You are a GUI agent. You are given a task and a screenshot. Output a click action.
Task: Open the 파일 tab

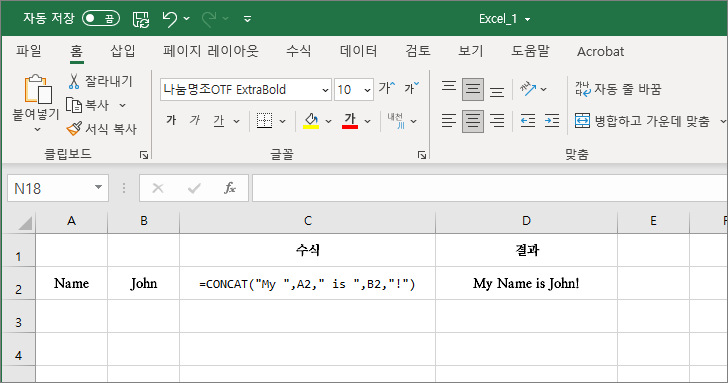click(29, 51)
